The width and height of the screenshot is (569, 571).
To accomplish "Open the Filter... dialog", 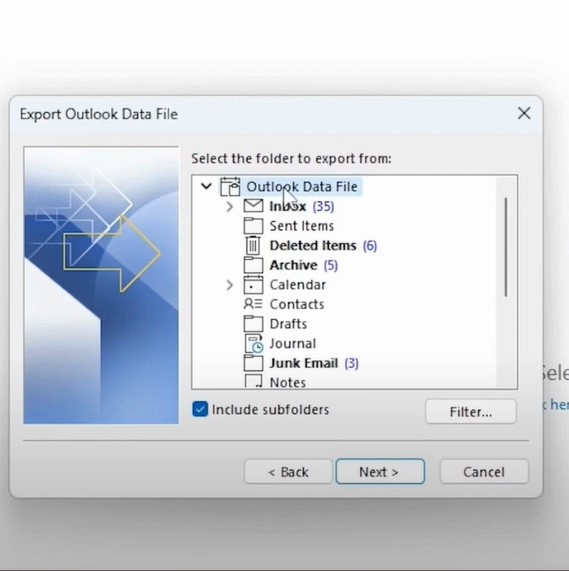I will click(471, 411).
